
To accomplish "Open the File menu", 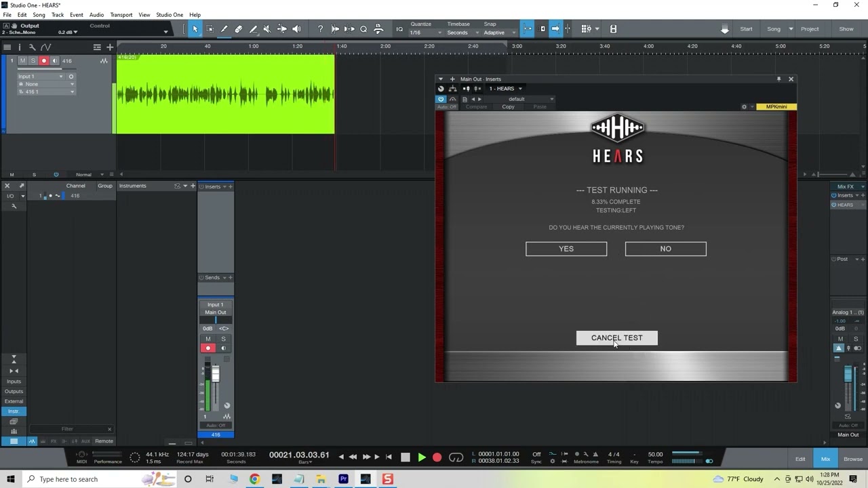I will click(x=7, y=15).
